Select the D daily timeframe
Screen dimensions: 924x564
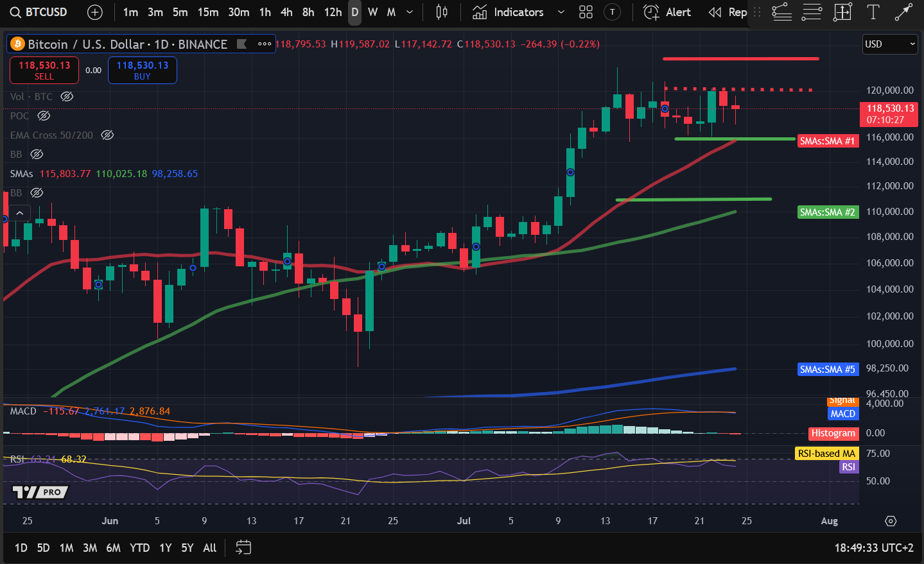(354, 12)
